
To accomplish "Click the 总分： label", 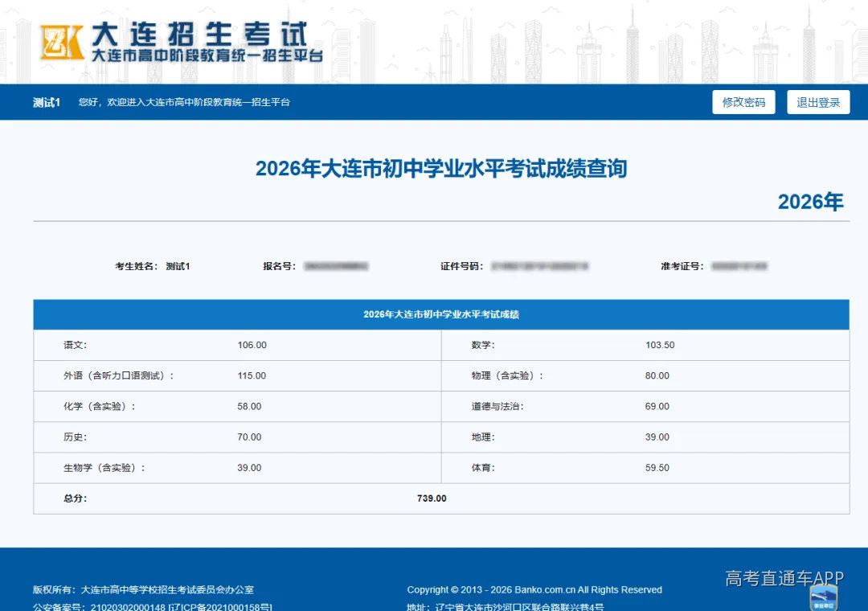I will coord(76,498).
